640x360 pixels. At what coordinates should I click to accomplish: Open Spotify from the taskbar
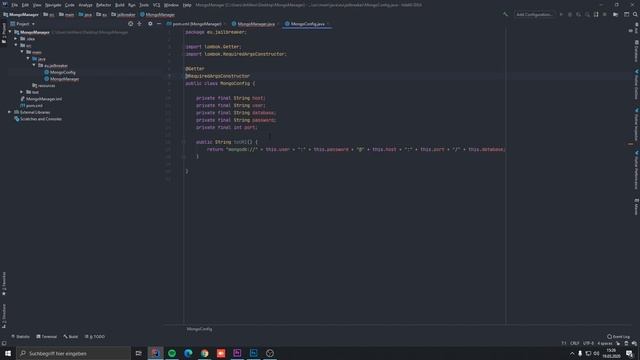click(x=172, y=353)
